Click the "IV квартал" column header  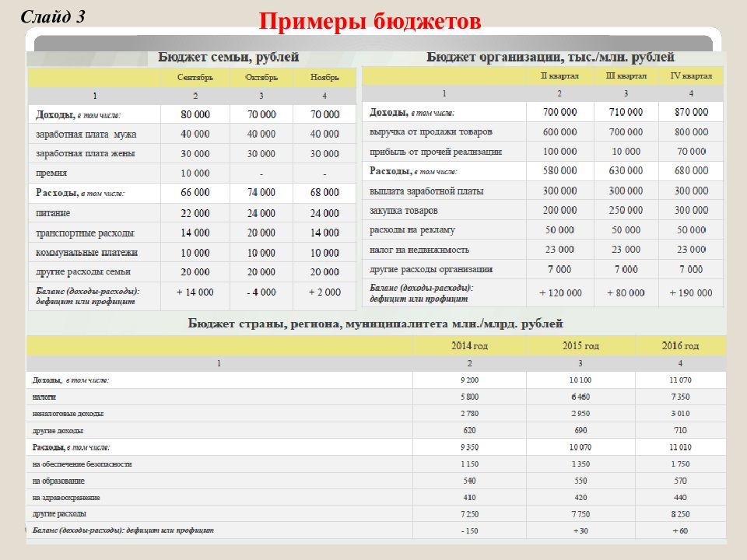[691, 75]
